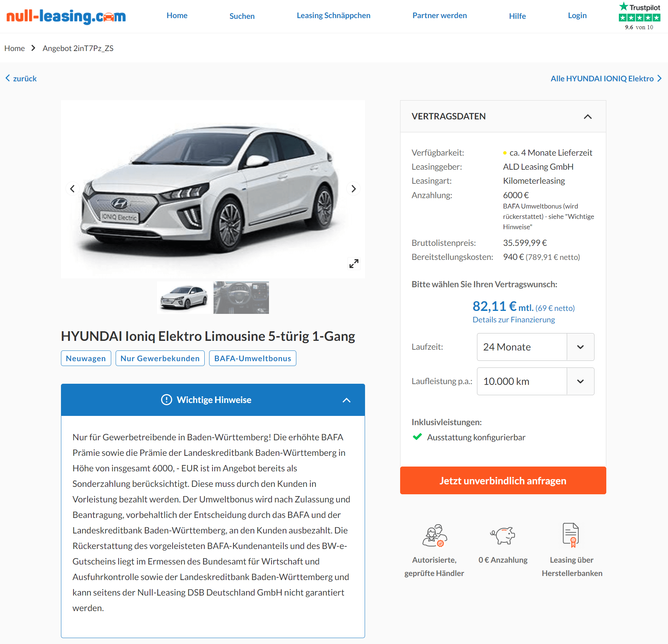The height and width of the screenshot is (644, 668).
Task: Click the BAFA-Umweltbonus tag
Action: point(253,358)
